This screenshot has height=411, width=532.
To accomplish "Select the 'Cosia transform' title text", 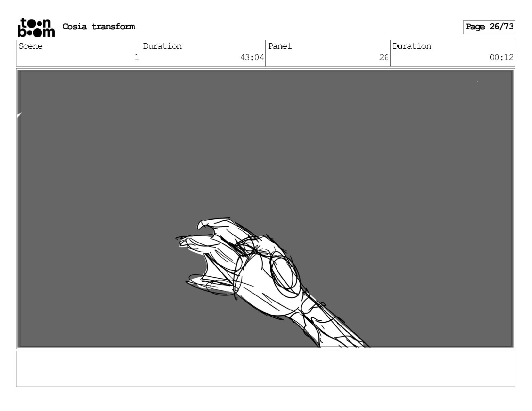I will (99, 27).
